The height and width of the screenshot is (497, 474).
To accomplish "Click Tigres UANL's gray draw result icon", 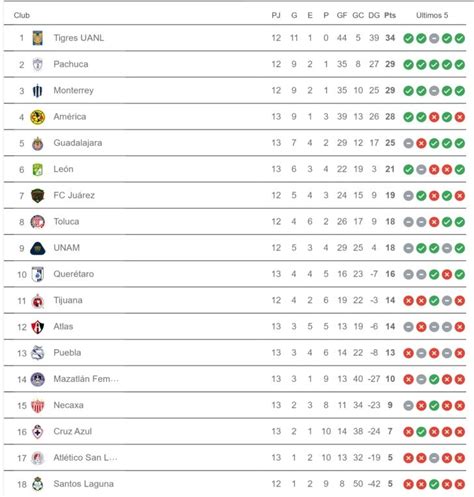I will 434,38.
